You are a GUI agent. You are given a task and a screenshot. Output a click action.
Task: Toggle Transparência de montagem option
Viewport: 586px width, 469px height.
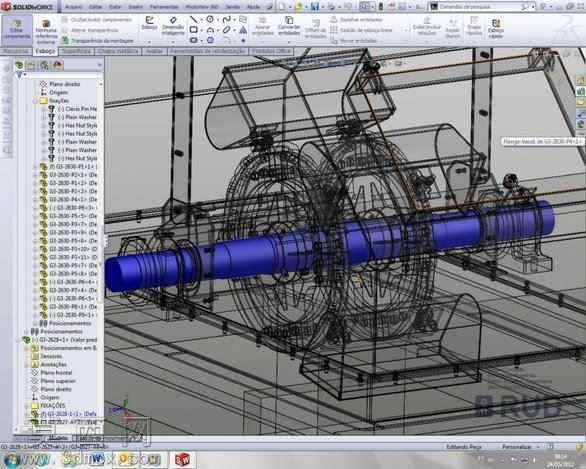(98, 40)
